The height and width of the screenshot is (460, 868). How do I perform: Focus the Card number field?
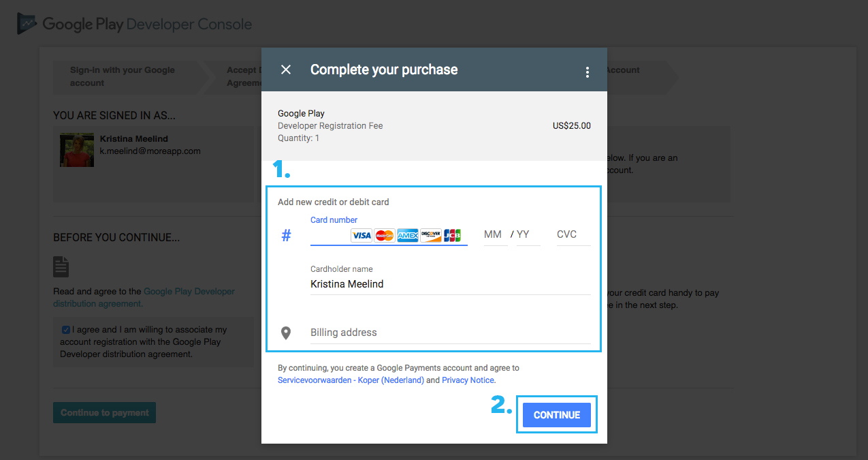[x=389, y=235]
